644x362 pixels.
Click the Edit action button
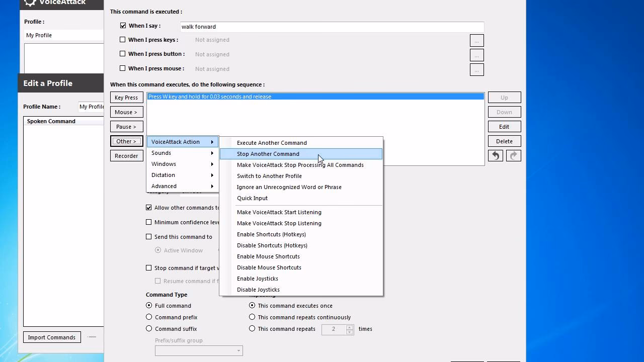(504, 127)
